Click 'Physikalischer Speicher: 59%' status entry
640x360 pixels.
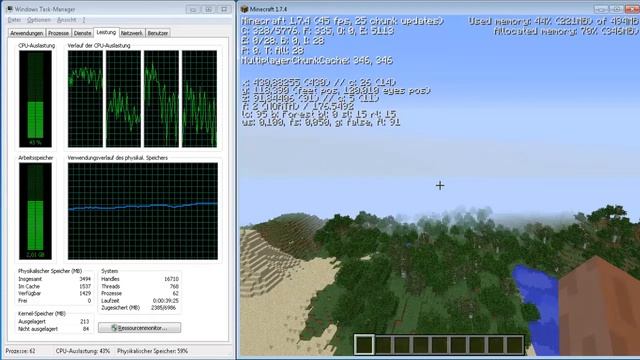coord(152,351)
